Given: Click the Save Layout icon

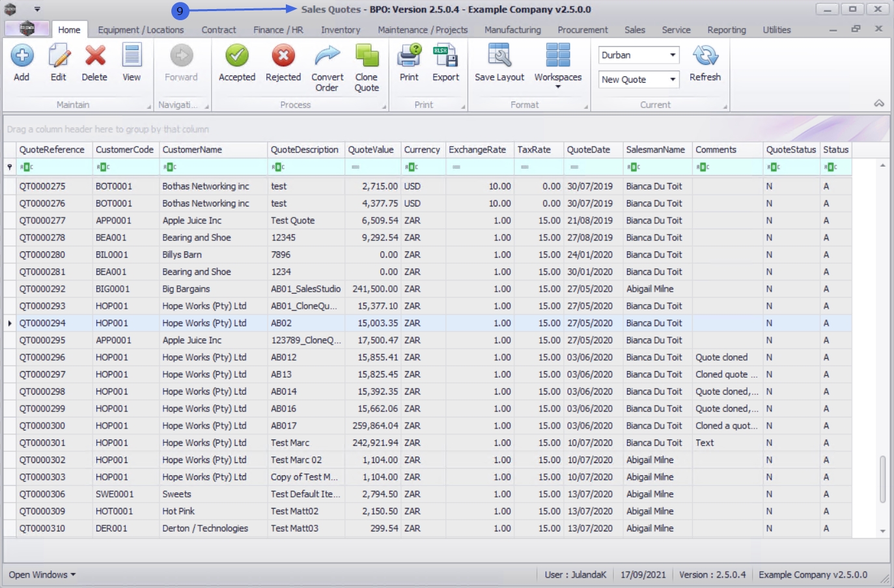Looking at the screenshot, I should [x=499, y=57].
